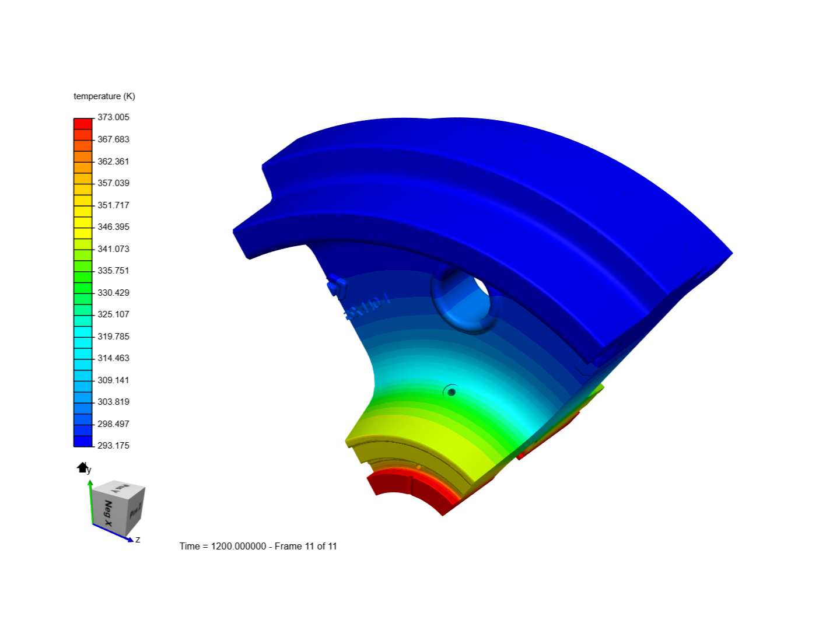Click the minimum value 293.175
This screenshot has width=840, height=630.
[113, 446]
